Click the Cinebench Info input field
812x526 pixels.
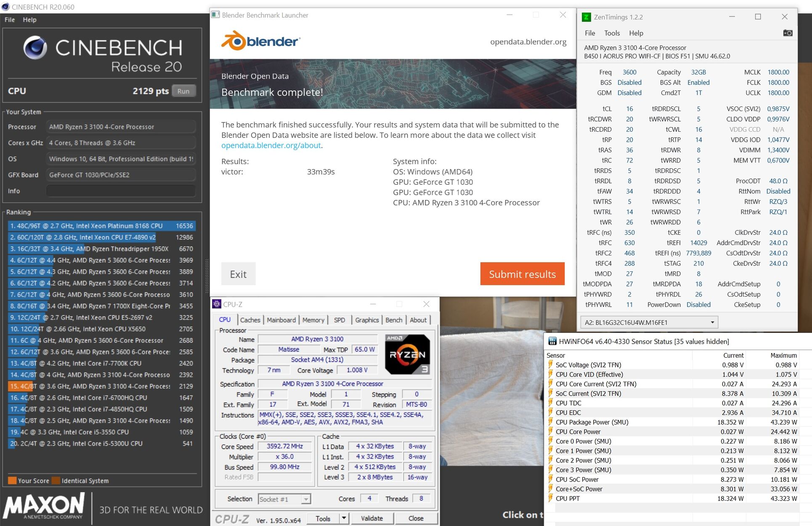pos(121,191)
